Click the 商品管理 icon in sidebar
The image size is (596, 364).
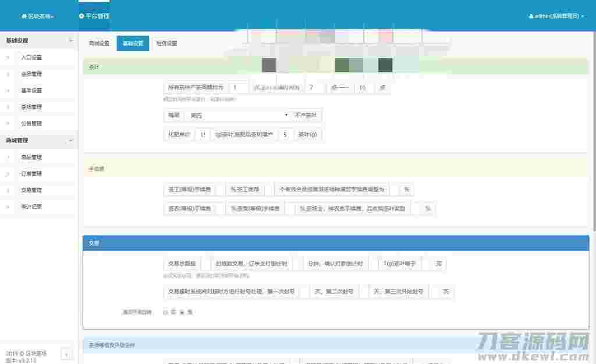[x=8, y=157]
